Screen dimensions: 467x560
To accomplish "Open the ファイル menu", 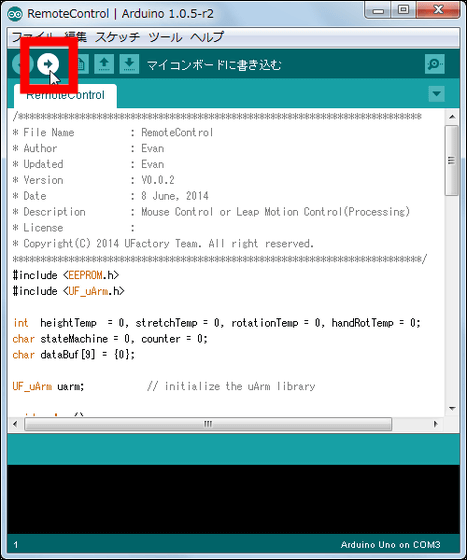I will (32, 37).
